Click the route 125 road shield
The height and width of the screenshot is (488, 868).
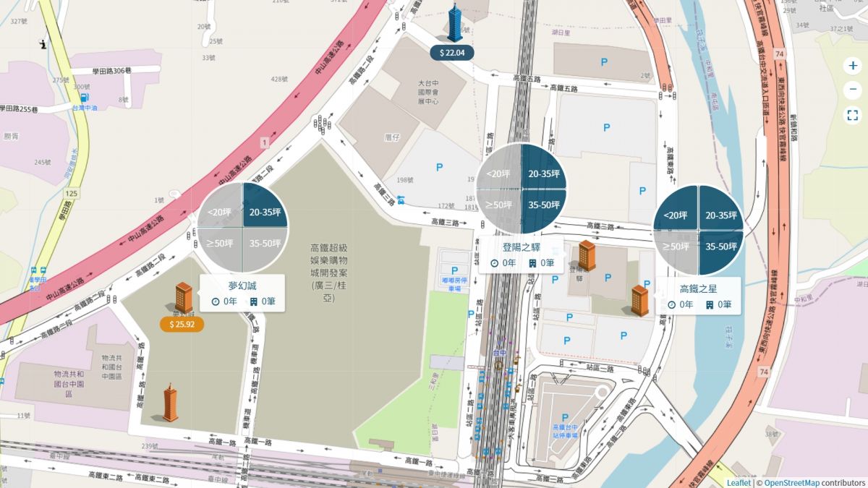pyautogui.click(x=71, y=194)
